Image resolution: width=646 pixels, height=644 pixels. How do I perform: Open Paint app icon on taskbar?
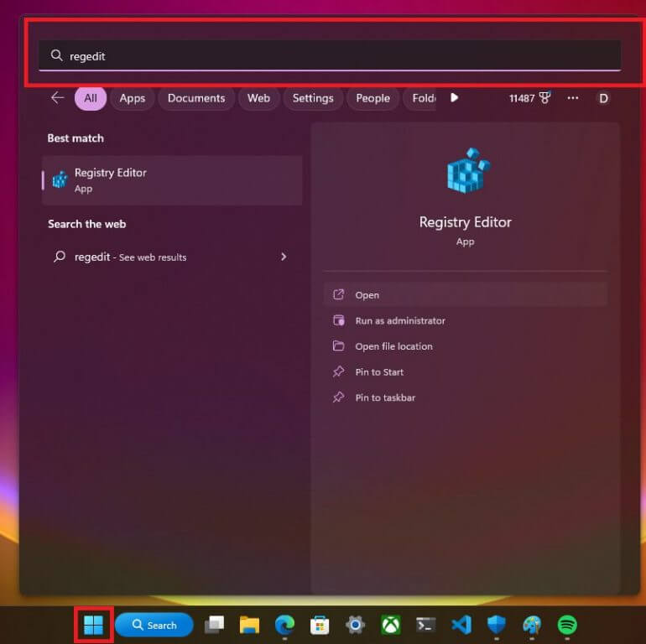tap(532, 625)
